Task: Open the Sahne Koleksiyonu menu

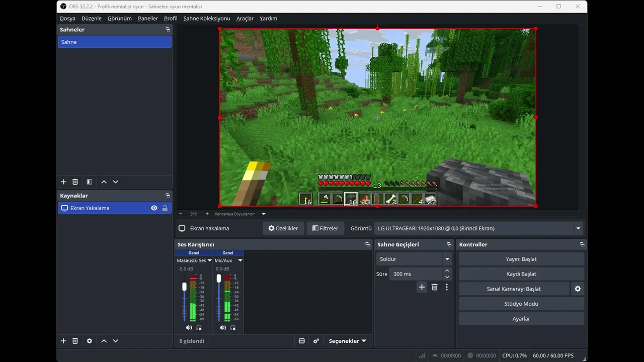Action: tap(207, 19)
